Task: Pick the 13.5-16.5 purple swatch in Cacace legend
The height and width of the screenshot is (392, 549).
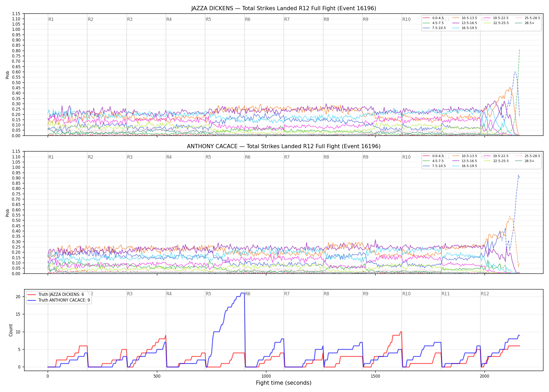Action: [456, 161]
